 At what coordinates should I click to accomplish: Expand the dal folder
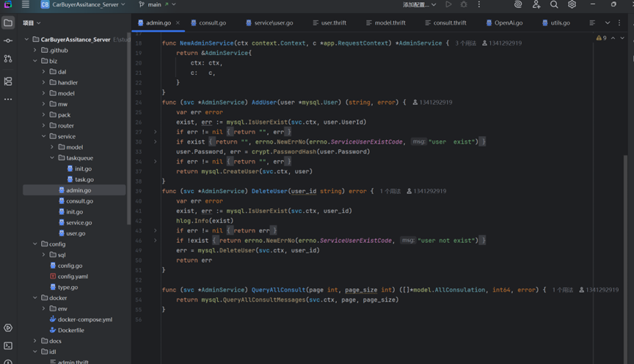[43, 72]
